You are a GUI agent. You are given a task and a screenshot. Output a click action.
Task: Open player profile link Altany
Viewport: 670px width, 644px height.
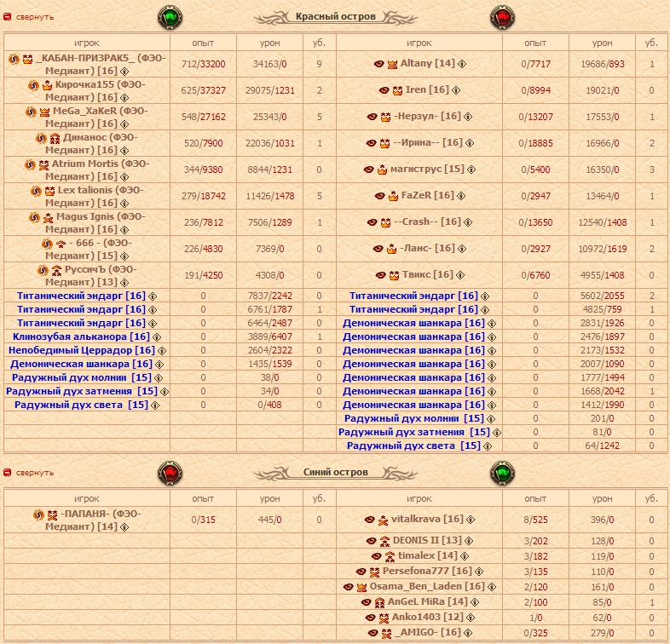pyautogui.click(x=416, y=63)
